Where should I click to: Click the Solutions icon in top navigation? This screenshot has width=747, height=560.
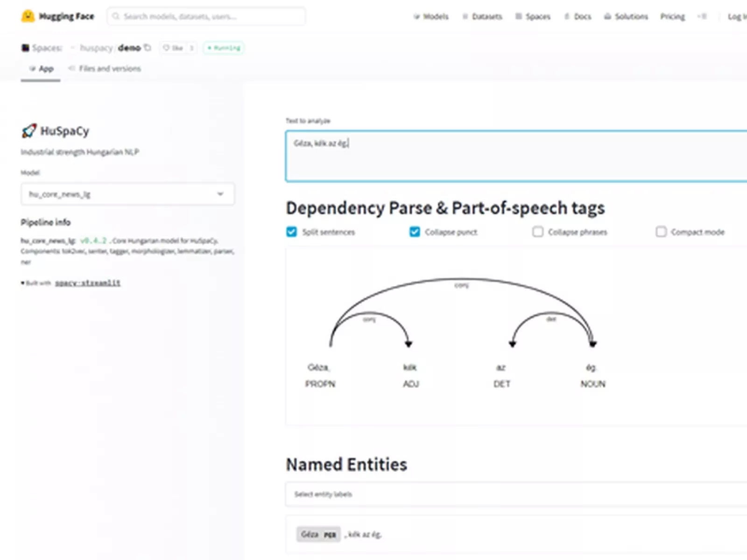click(x=607, y=16)
